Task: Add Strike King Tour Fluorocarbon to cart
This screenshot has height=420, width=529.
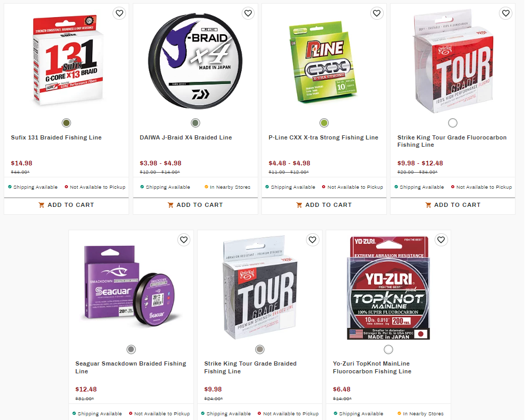Action: coord(453,205)
